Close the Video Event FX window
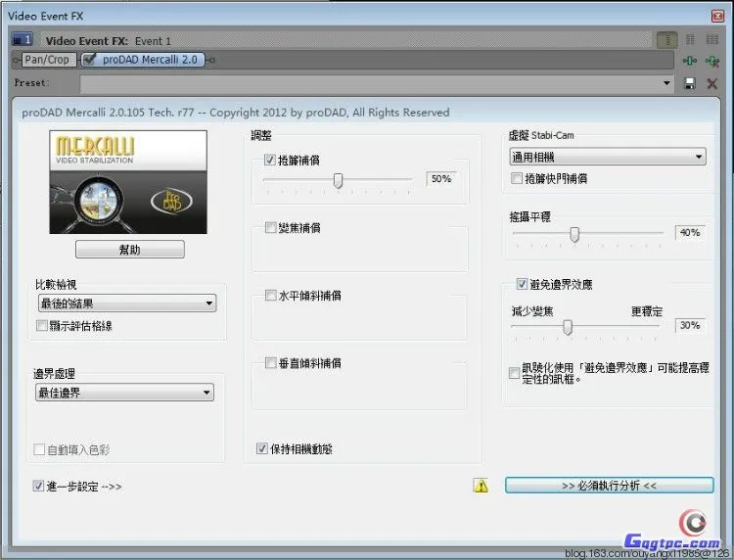The image size is (734, 560). 717,16
